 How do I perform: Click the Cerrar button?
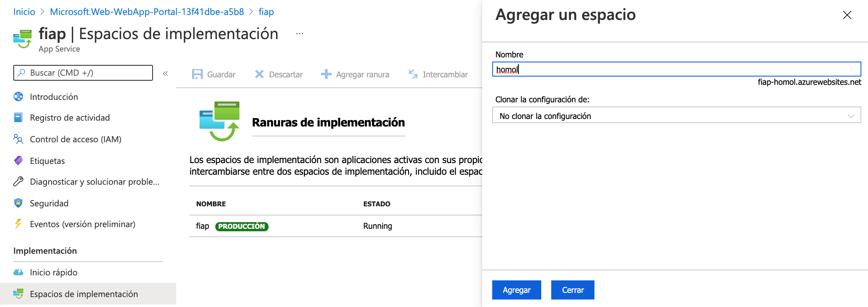[573, 290]
